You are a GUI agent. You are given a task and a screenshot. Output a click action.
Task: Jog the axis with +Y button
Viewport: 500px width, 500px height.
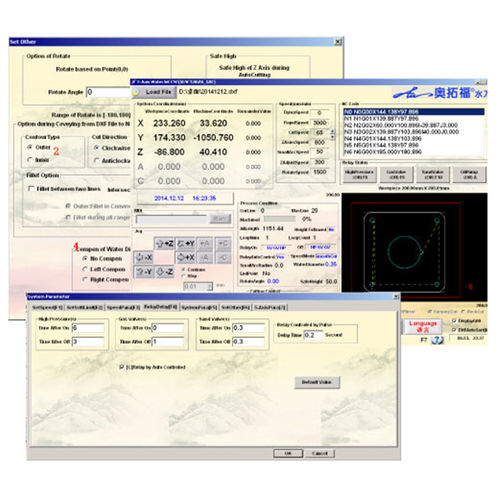click(x=185, y=244)
